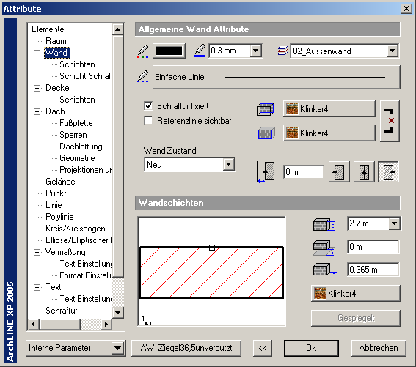Toggle the checked checkbox above Referenzlinie sichtbar
The height and width of the screenshot is (367, 416).
148,106
